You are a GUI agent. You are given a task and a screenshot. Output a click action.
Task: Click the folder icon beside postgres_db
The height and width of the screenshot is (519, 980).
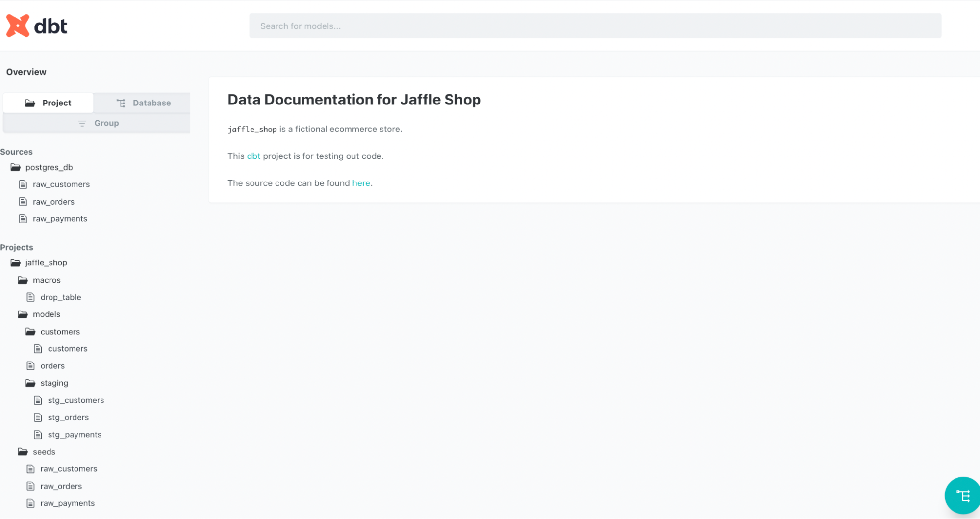tap(16, 167)
